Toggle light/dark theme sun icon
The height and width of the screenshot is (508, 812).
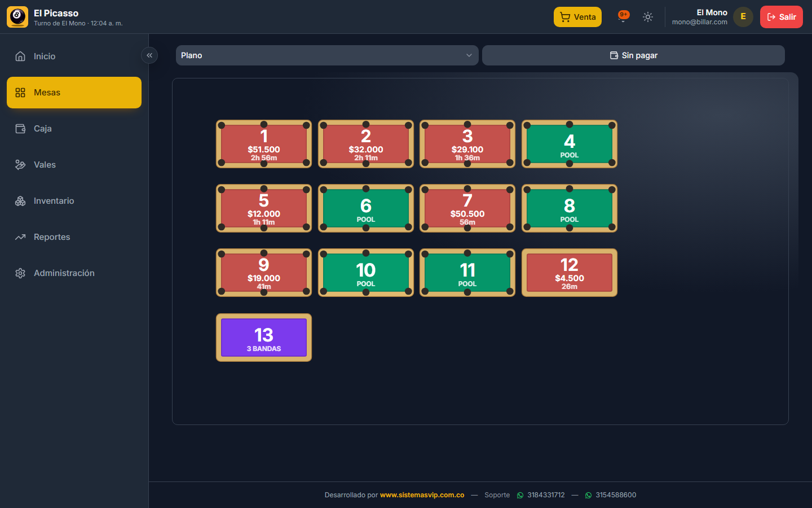[648, 17]
